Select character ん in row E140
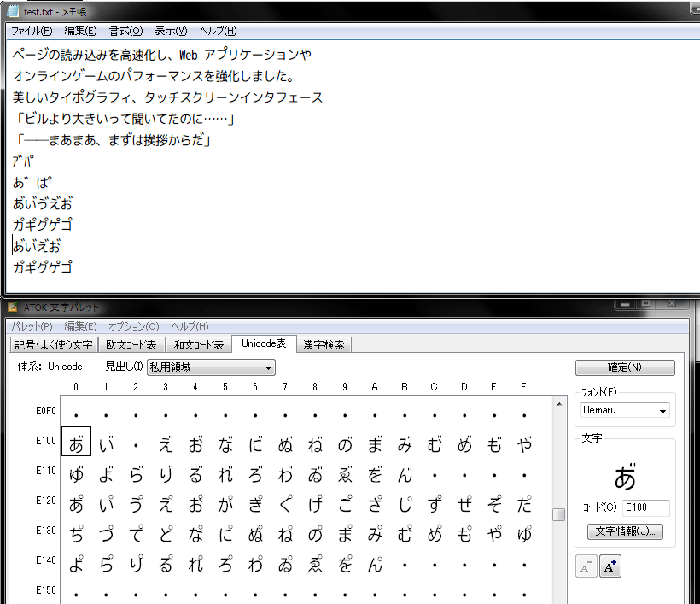The image size is (700, 604). point(375,564)
